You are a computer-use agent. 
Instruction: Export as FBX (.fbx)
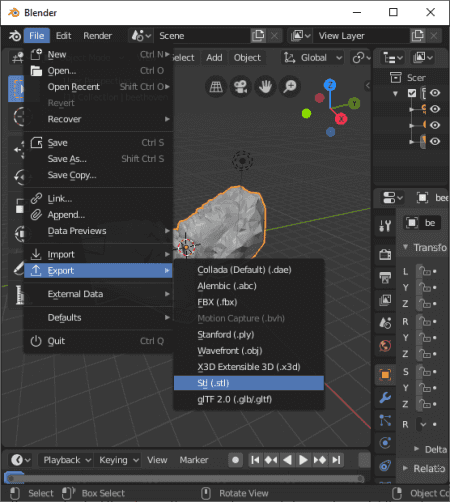(249, 302)
